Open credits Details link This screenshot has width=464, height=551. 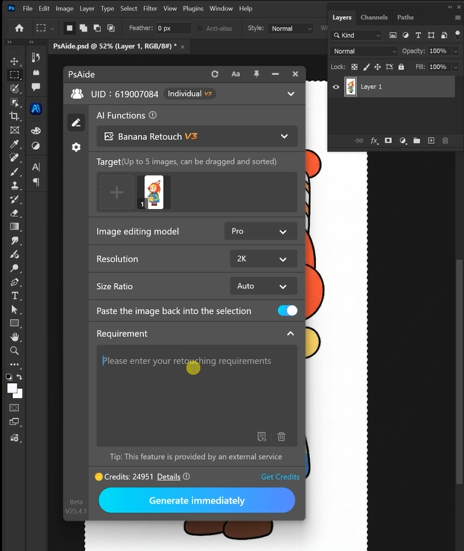168,477
